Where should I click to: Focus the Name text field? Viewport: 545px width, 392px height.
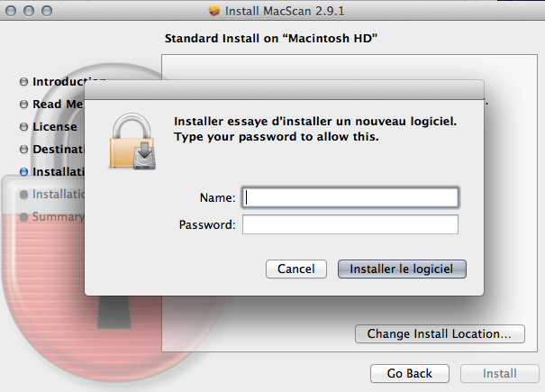coord(350,197)
